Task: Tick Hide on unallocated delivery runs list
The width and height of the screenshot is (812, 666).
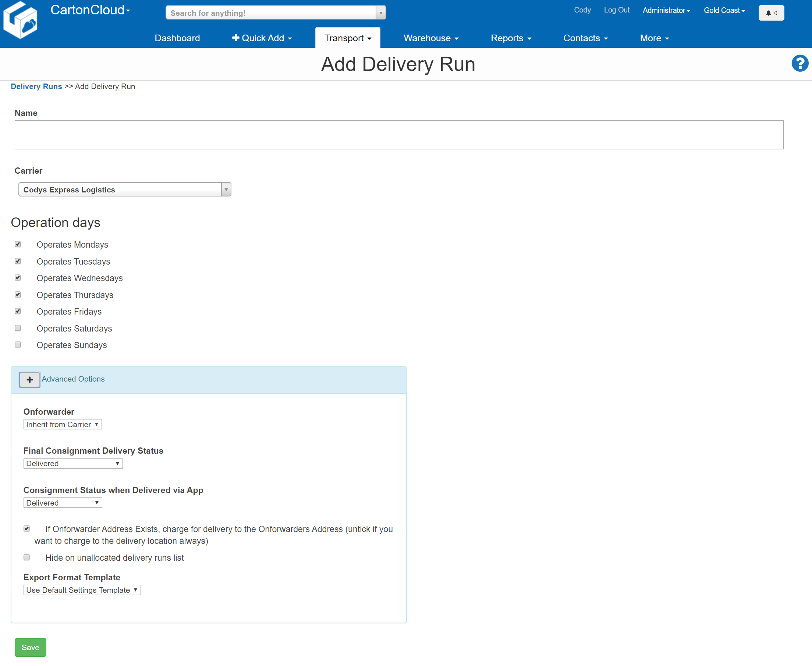Action: coord(27,557)
